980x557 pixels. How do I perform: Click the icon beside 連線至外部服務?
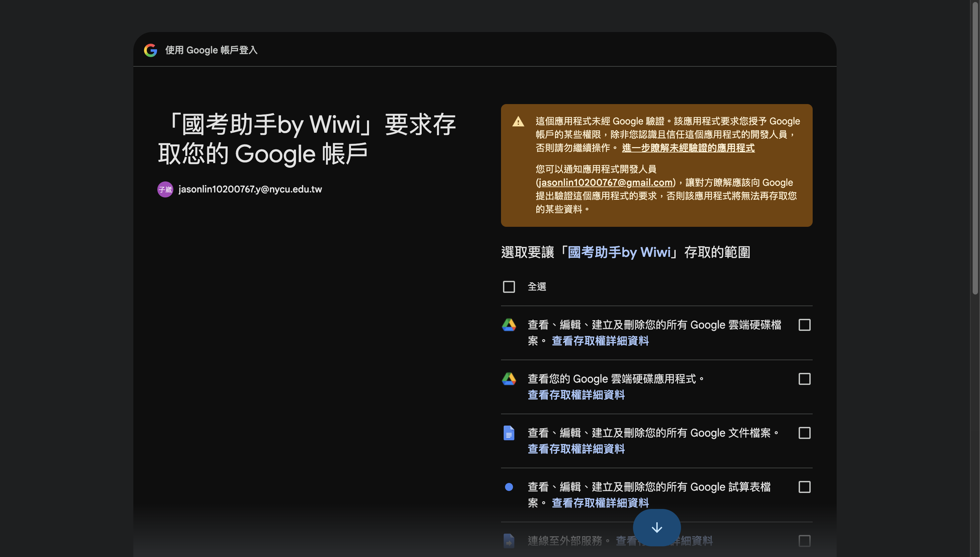coord(509,541)
